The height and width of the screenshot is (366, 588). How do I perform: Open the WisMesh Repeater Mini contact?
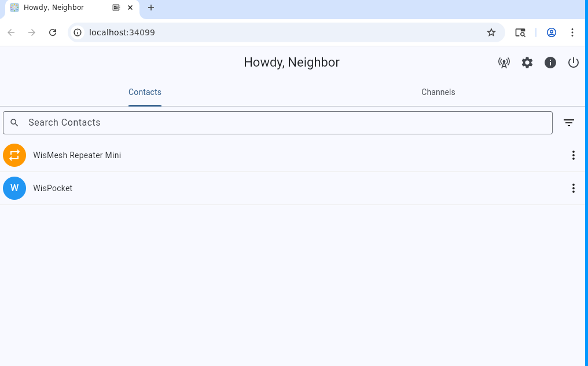[x=77, y=155]
